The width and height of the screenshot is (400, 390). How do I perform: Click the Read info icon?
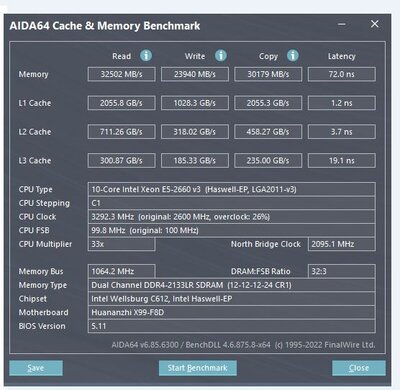click(146, 55)
